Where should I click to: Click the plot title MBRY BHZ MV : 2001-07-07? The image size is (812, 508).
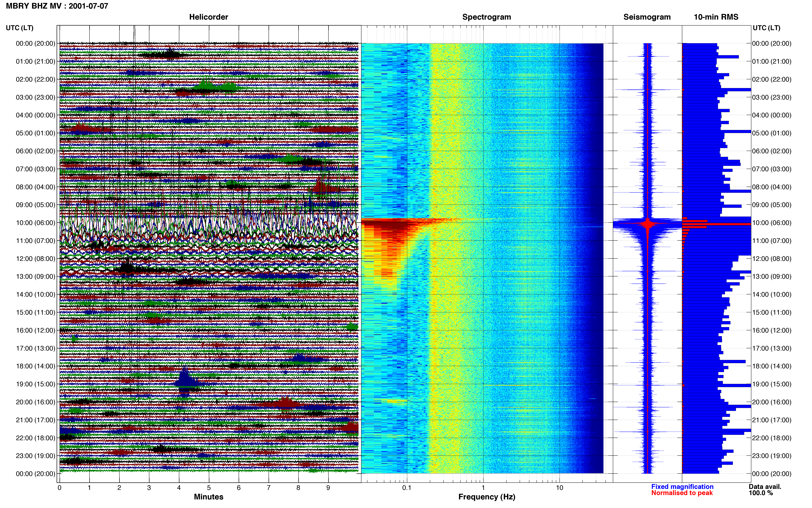pyautogui.click(x=57, y=6)
